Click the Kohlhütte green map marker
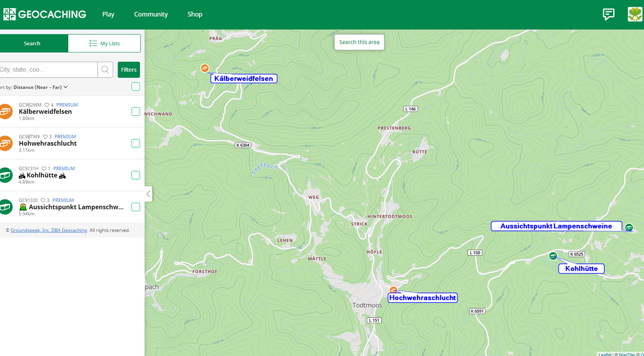The height and width of the screenshot is (356, 644). pos(553,256)
